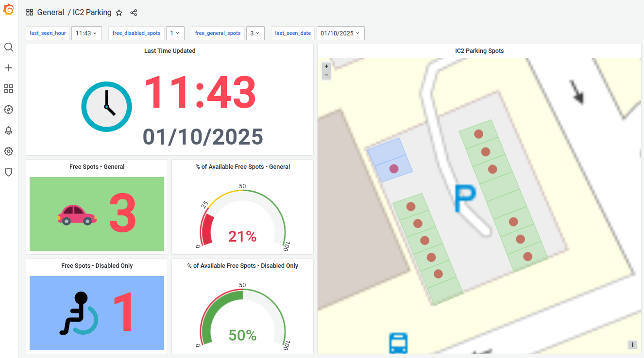Click the red number 1 beside the wheelchair

point(124,312)
